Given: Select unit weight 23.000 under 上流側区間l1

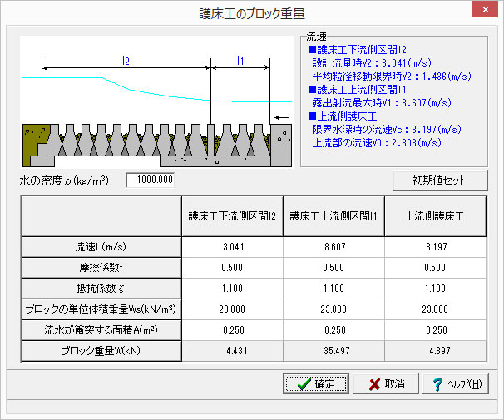Looking at the screenshot, I should (334, 309).
